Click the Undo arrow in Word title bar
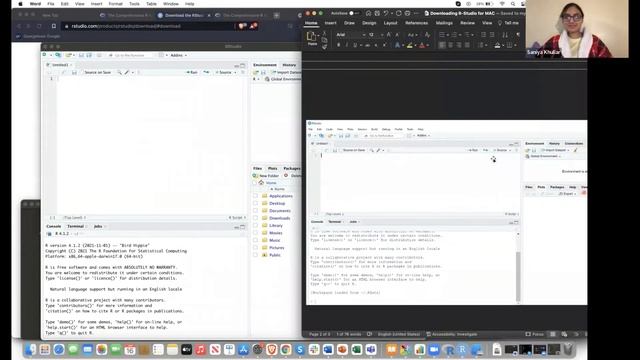The height and width of the screenshot is (360, 640). (x=386, y=13)
